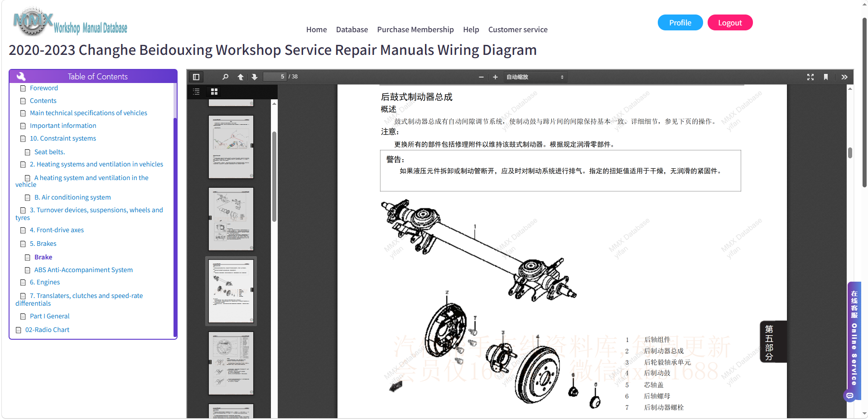The width and height of the screenshot is (868, 420).
Task: Click document icon beside Important information
Action: click(x=23, y=126)
